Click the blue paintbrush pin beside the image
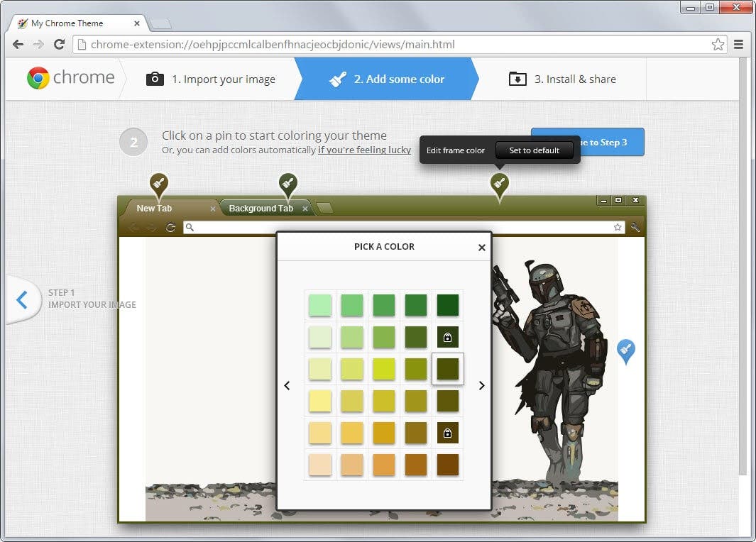Screen dimensions: 756x542 [x=626, y=350]
